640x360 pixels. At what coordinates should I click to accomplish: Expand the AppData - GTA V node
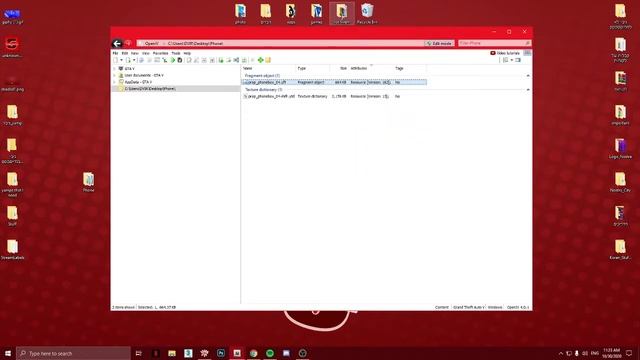(x=114, y=82)
